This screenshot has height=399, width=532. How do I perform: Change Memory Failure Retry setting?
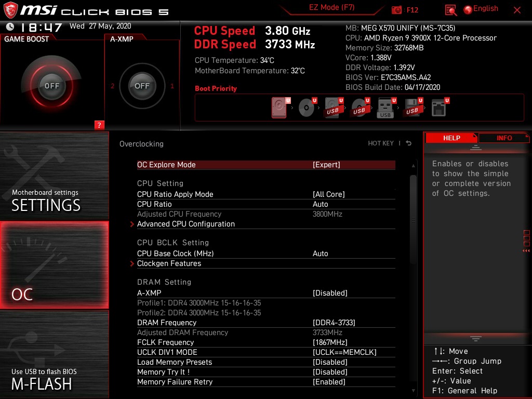click(x=266, y=382)
